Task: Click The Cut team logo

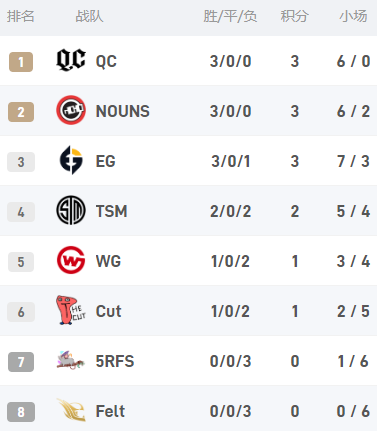Action: tap(71, 310)
